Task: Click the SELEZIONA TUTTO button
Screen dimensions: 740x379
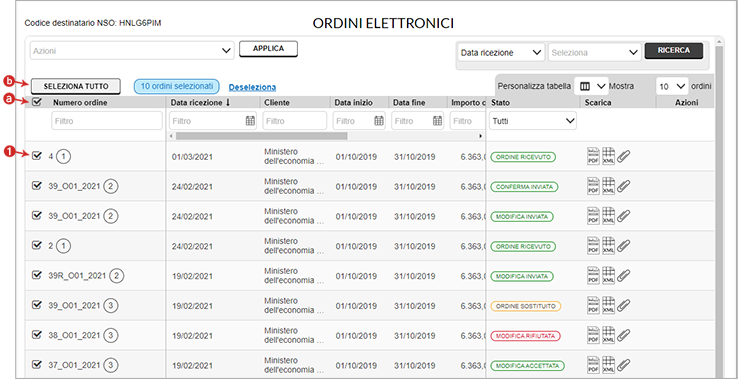Action: (76, 86)
